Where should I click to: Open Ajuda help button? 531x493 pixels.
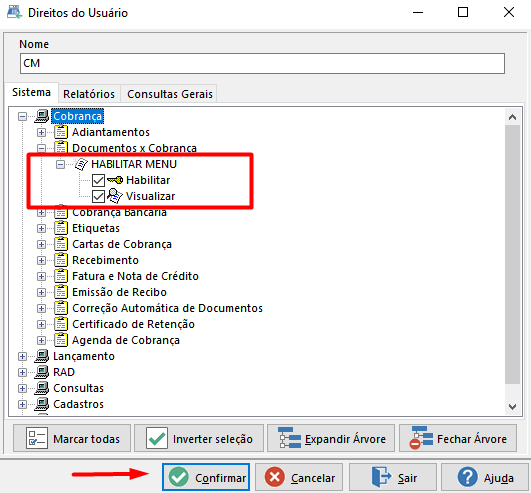coord(485,477)
